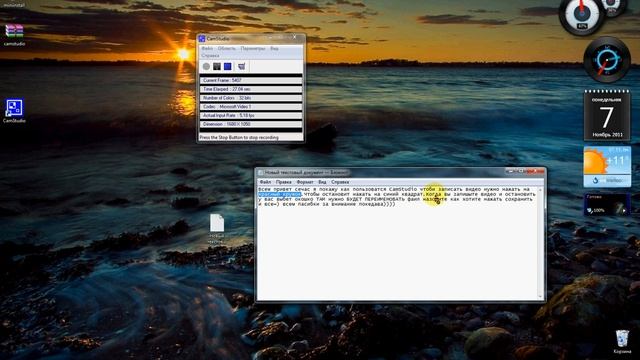
Task: Close the Notepad window
Action: pyautogui.click(x=535, y=171)
